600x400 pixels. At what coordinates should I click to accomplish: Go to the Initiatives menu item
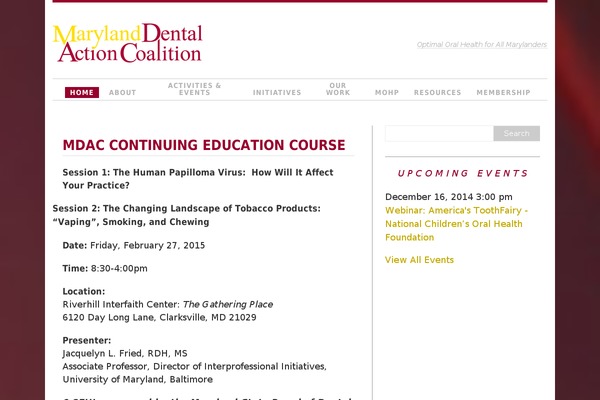pyautogui.click(x=277, y=93)
